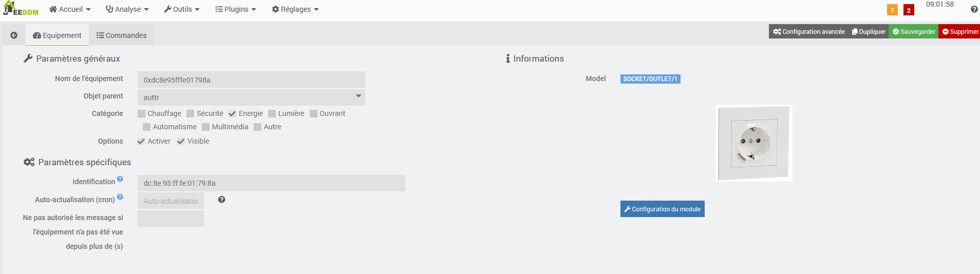
Task: Click the Auto-actualisation label help icon
Action: tap(120, 197)
